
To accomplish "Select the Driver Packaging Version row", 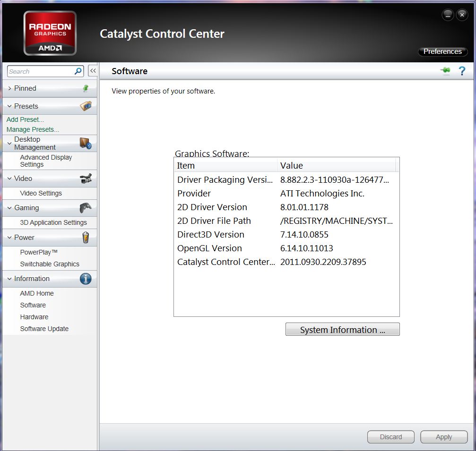I will (x=286, y=180).
